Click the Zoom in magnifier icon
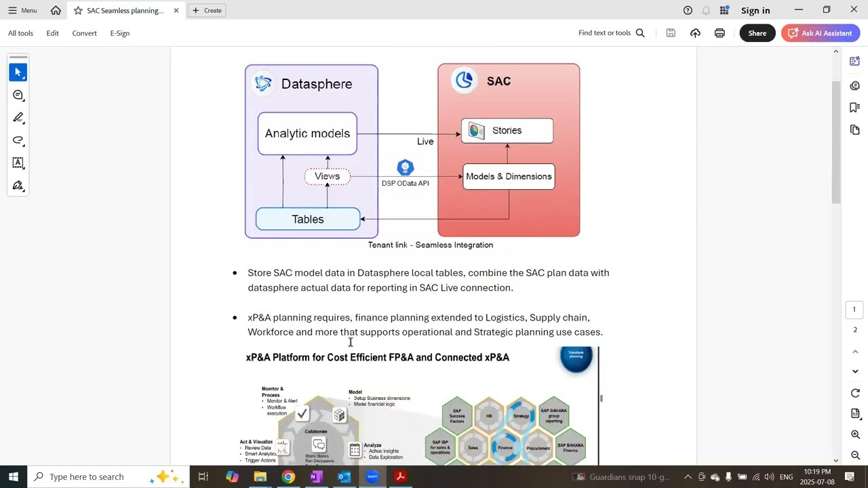868x488 pixels. pyautogui.click(x=855, y=435)
